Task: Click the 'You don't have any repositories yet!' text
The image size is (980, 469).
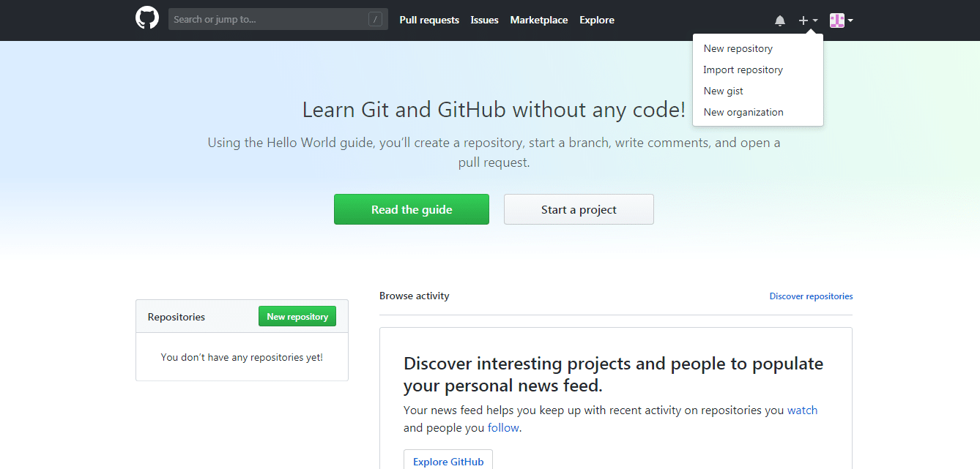Action: (242, 358)
